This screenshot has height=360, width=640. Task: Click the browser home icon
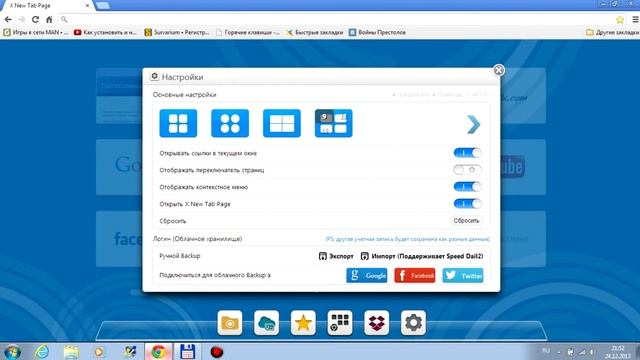point(49,19)
